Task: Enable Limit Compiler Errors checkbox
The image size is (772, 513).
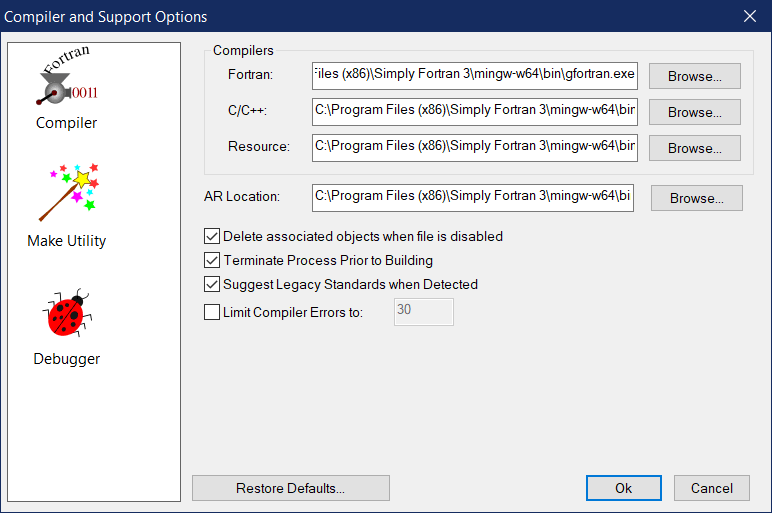Action: click(212, 312)
